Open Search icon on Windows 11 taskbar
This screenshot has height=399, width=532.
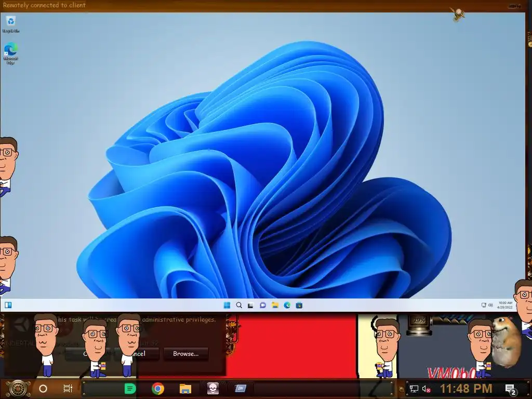239,305
